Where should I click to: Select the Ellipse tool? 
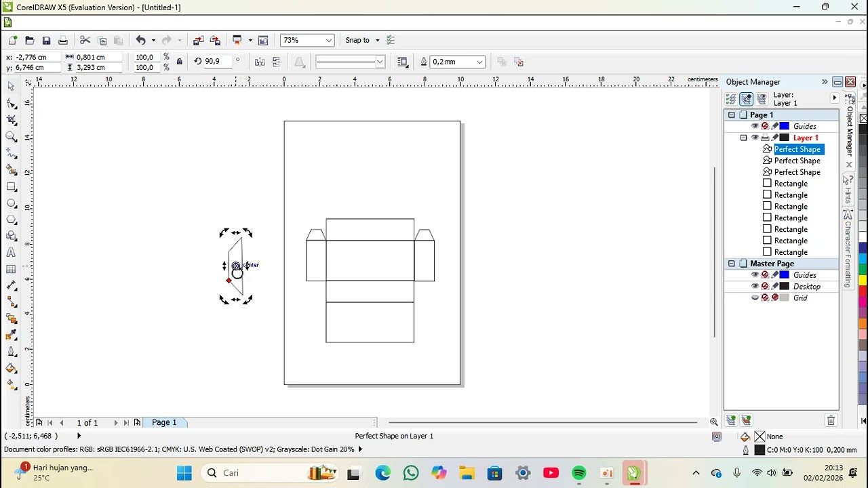point(11,203)
